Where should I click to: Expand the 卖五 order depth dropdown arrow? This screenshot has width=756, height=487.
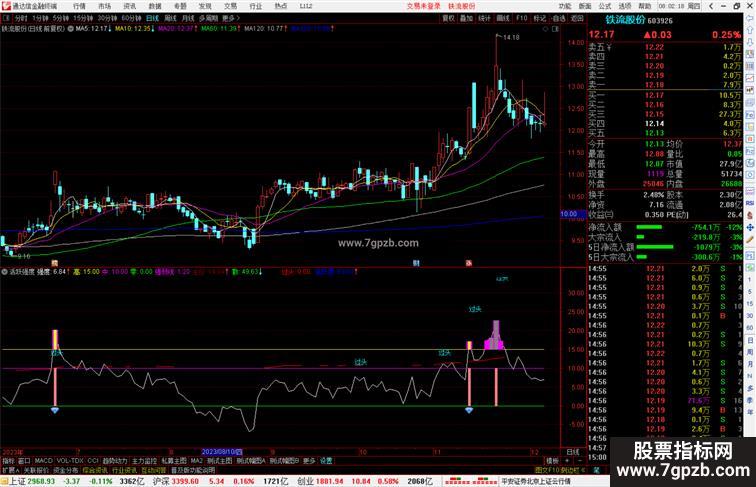click(610, 47)
